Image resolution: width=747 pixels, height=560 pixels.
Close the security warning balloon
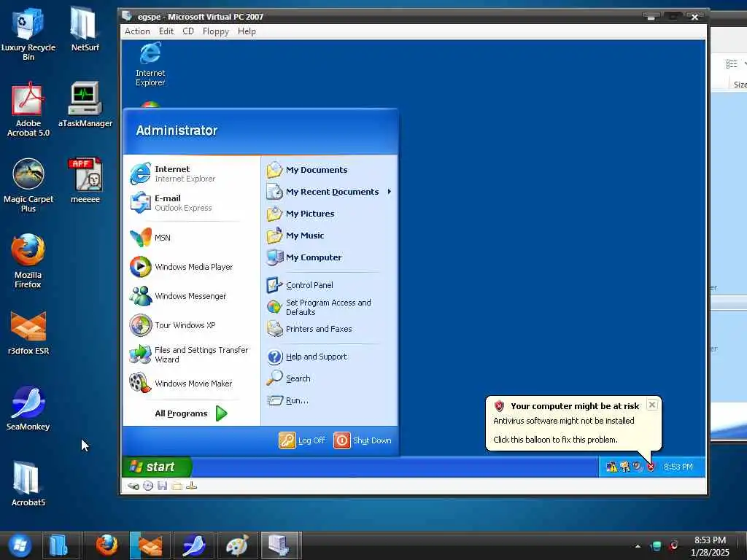(652, 405)
